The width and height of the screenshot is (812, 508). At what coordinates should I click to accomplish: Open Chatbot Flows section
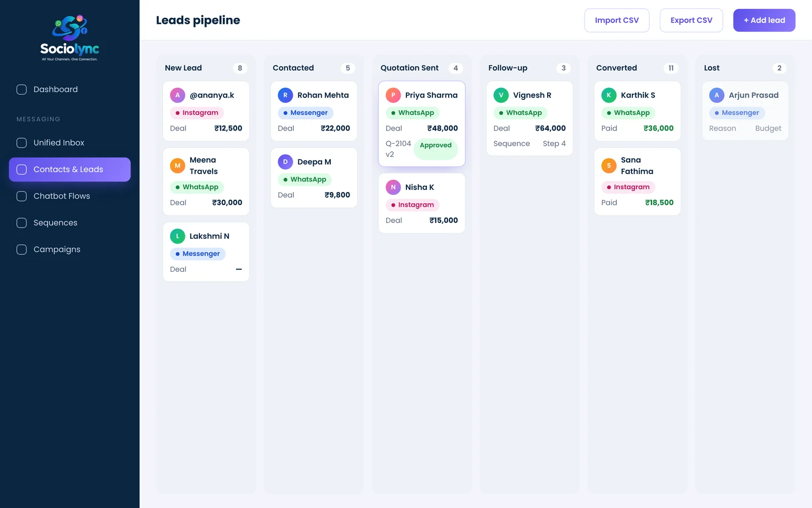tap(70, 196)
